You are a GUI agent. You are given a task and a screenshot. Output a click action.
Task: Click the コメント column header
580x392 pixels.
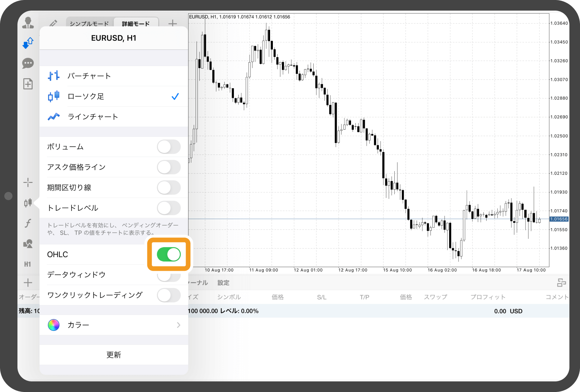coord(557,297)
